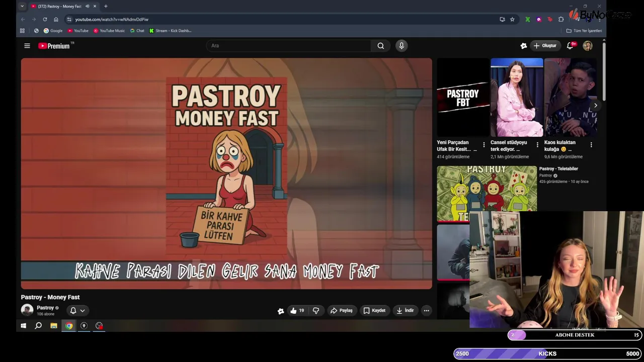Go forward in browser history
Screen dimensions: 644x362
(x=34, y=19)
